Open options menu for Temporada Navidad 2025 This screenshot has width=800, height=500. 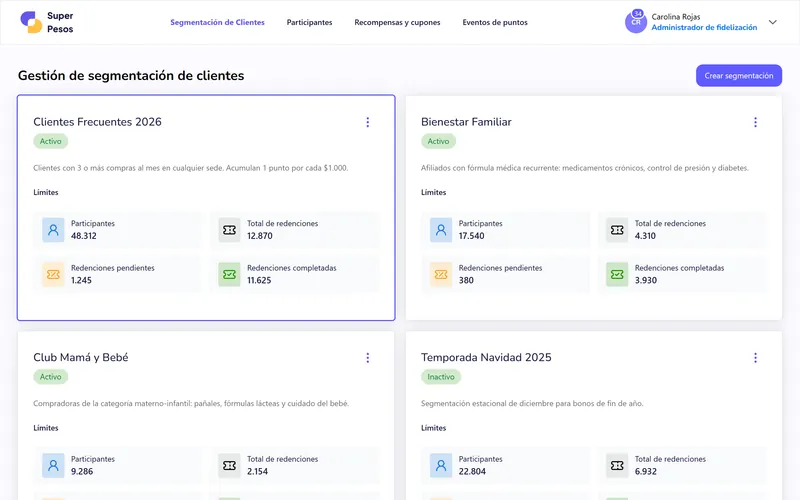(x=755, y=358)
